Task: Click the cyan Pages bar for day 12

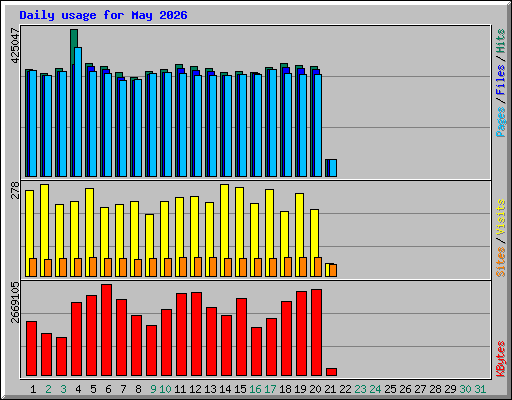Action: 198,126
